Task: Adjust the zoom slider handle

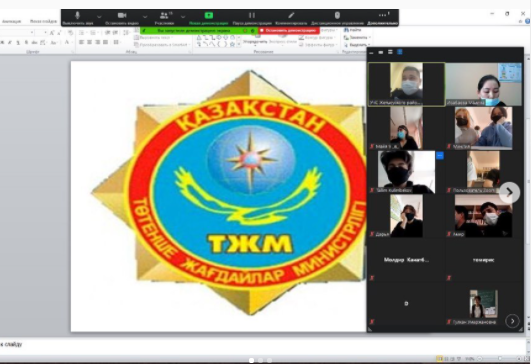Action: pos(500,358)
